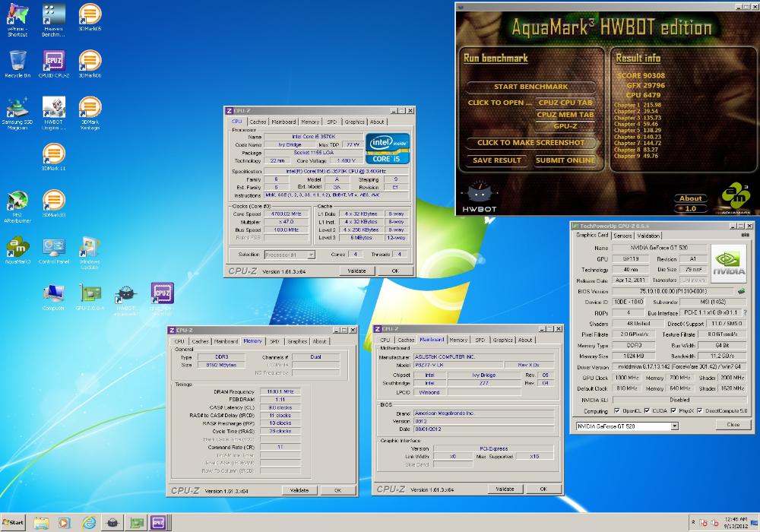Click CLICK TO MAKE SCREENSHOT in AquaMark3
Screen dimensions: 760x532
coord(530,142)
